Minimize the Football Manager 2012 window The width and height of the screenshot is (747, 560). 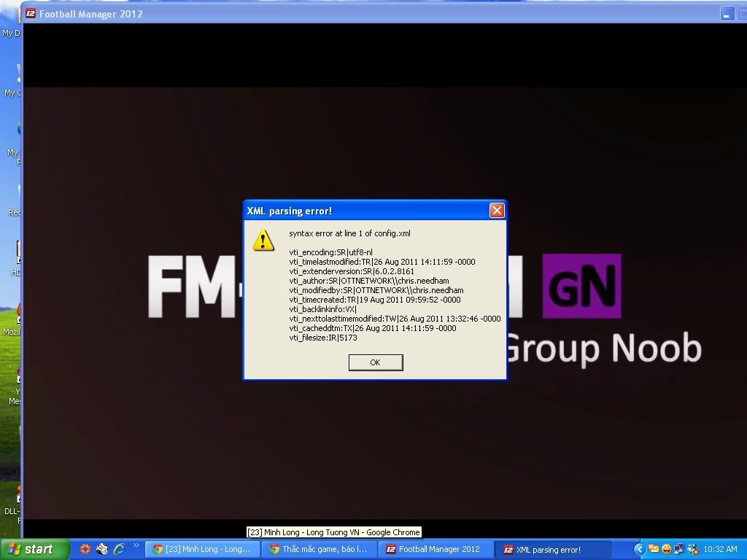click(x=727, y=14)
